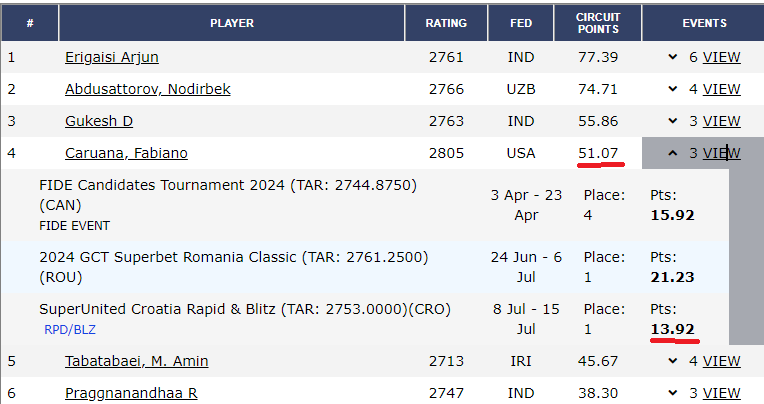Click the Praggnanandhaa R player link
The width and height of the screenshot is (764, 404).
(130, 393)
